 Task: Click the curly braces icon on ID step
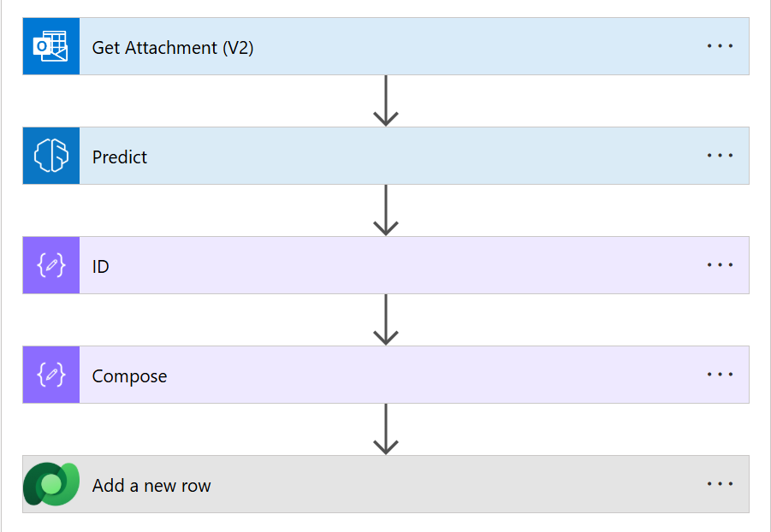[x=51, y=266]
